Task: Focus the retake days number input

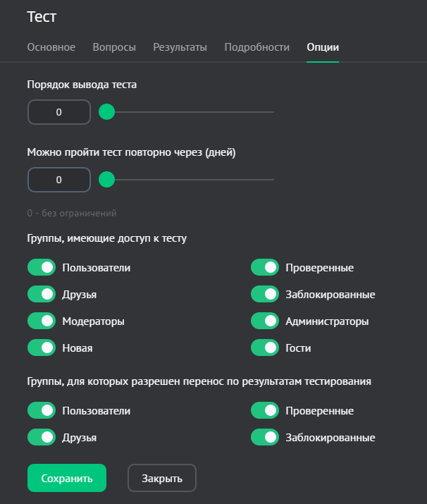Action: pos(59,180)
